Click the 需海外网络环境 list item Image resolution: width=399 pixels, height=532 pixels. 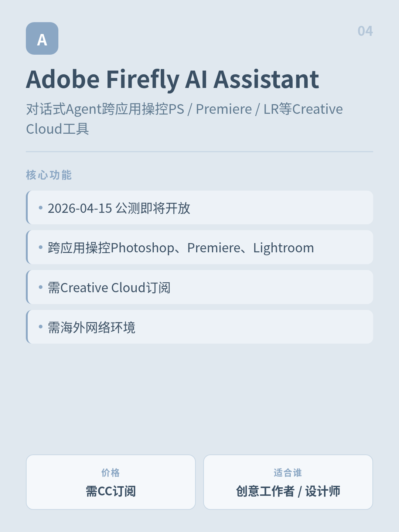(x=199, y=327)
